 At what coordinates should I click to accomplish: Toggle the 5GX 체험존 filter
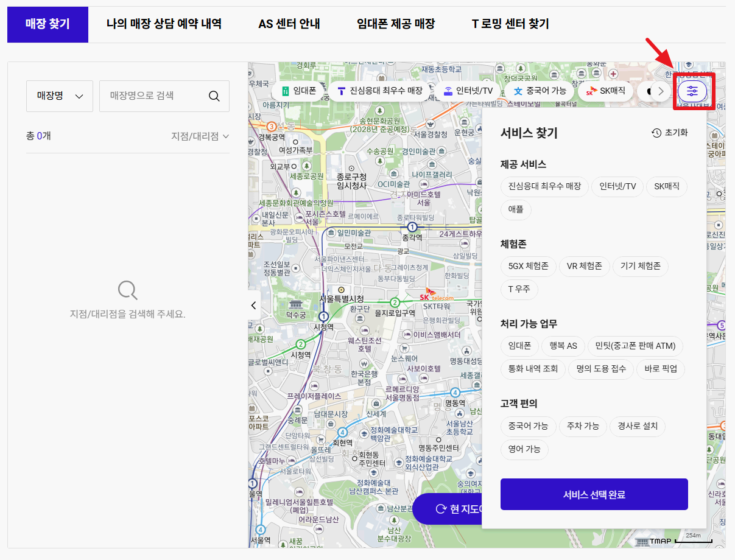point(528,266)
